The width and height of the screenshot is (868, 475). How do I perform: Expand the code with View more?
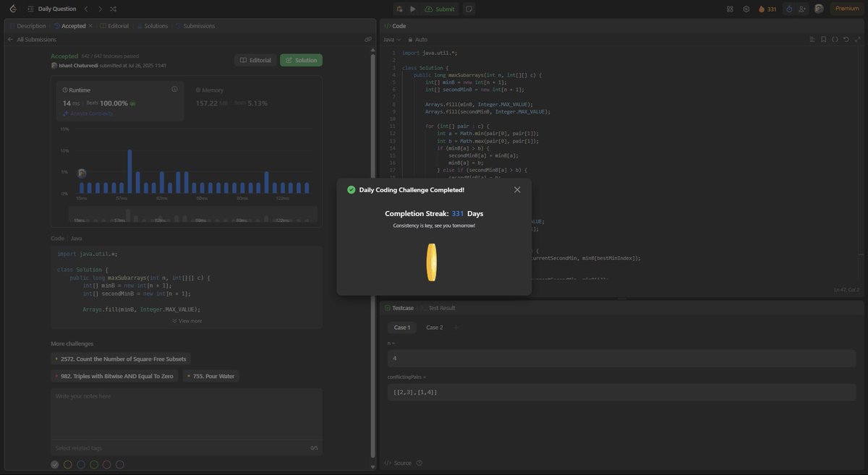187,320
